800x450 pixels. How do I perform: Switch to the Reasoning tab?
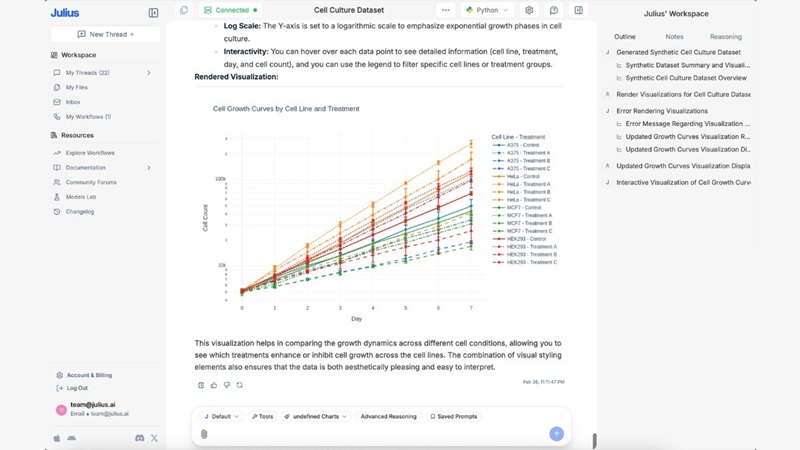726,37
